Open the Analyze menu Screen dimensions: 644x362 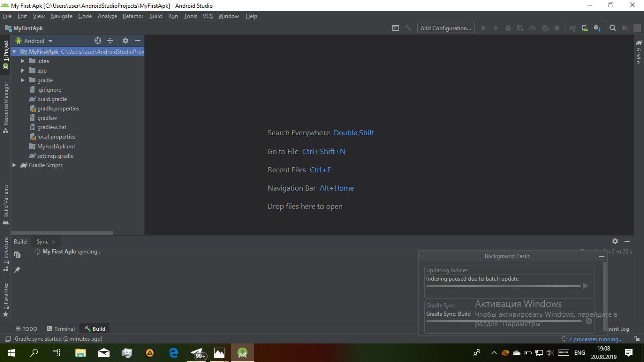107,16
